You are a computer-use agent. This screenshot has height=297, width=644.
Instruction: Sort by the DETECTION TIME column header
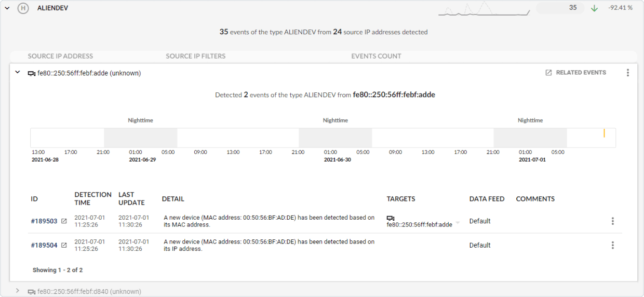coord(92,199)
